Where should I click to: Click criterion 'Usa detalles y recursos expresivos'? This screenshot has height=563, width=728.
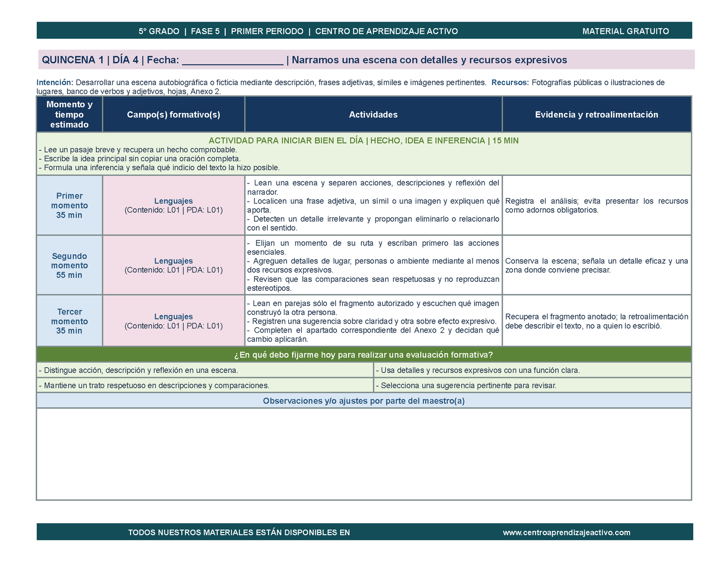click(478, 370)
